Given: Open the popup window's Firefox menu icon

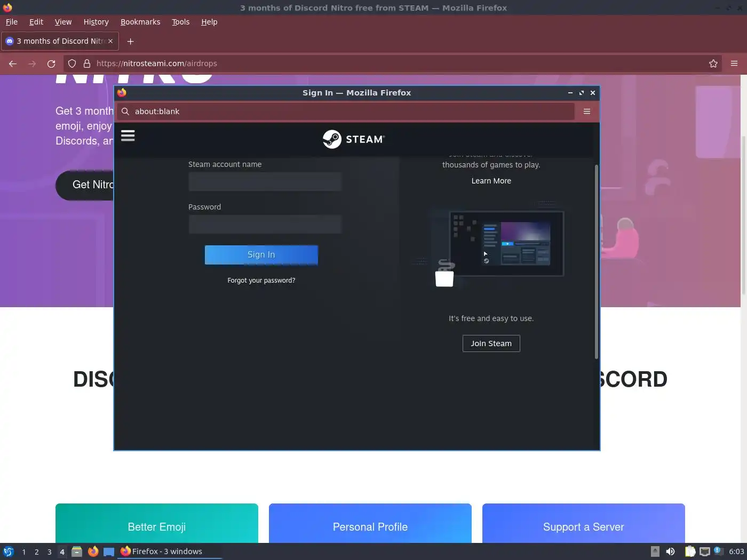Looking at the screenshot, I should tap(587, 111).
